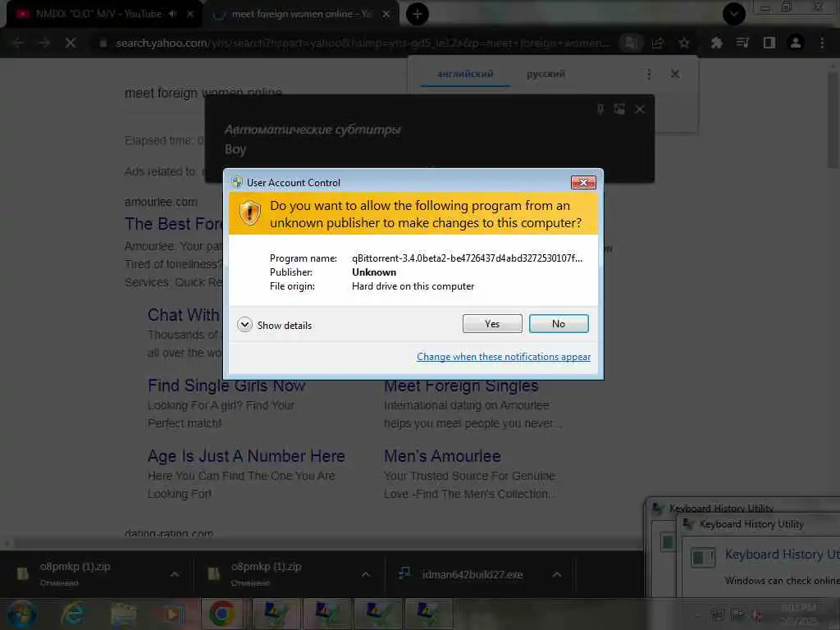Open tab search dropdown in Chrome
This screenshot has height=630, width=840.
(734, 14)
